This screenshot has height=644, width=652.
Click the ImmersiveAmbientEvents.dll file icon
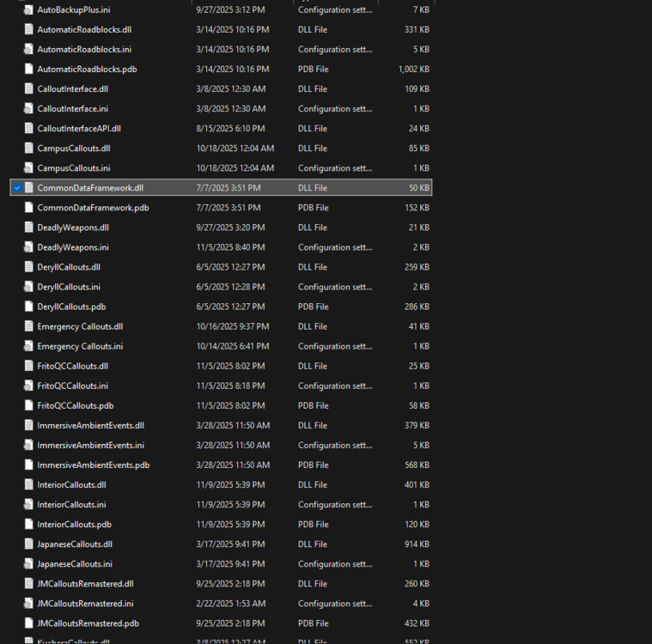[x=28, y=426]
